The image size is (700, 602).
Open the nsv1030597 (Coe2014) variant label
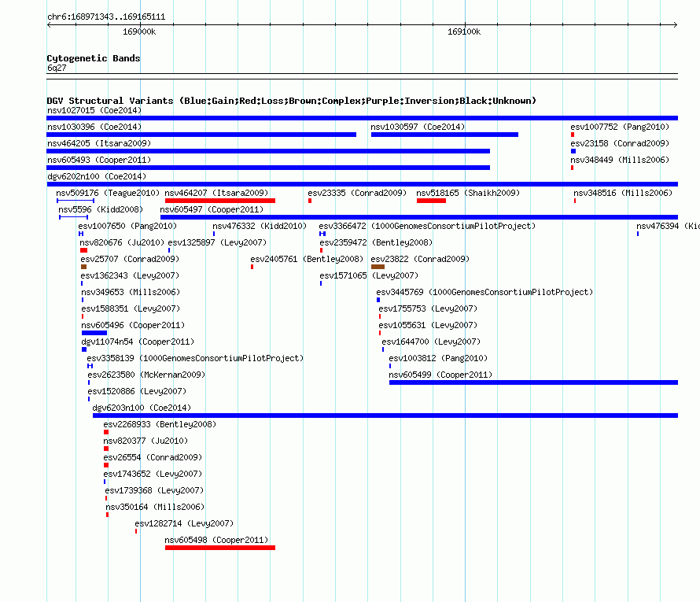[418, 127]
